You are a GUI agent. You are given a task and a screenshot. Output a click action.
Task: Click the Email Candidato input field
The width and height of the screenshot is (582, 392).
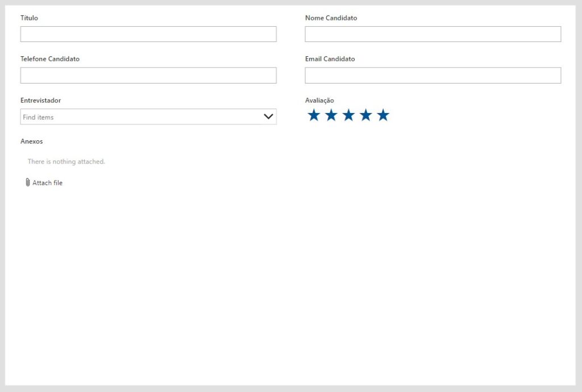pos(433,76)
